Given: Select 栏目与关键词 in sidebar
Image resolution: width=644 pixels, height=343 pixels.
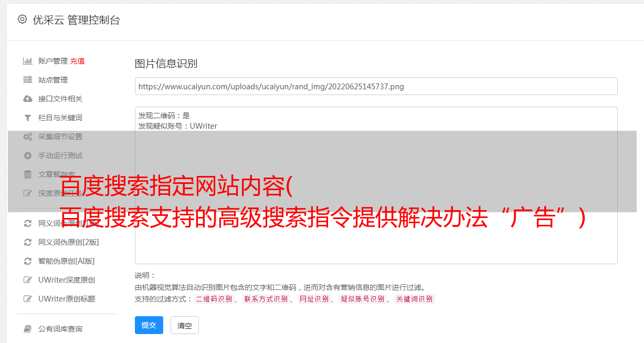Looking at the screenshot, I should tap(60, 118).
